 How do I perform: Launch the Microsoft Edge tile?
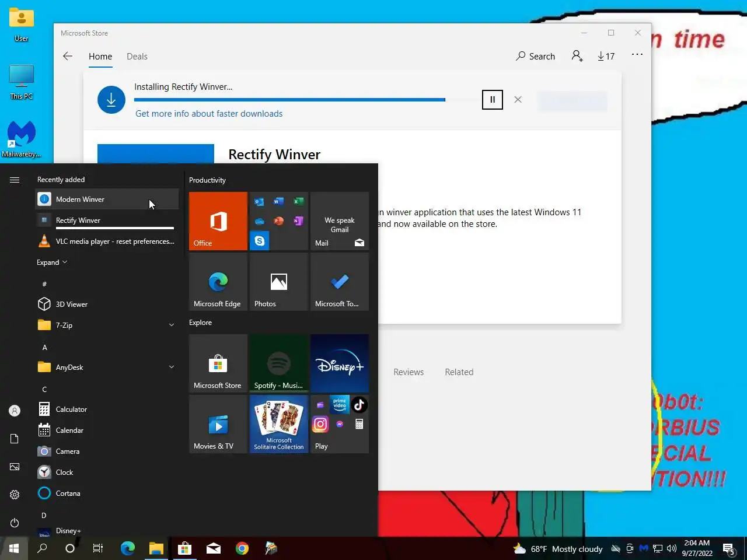(218, 282)
